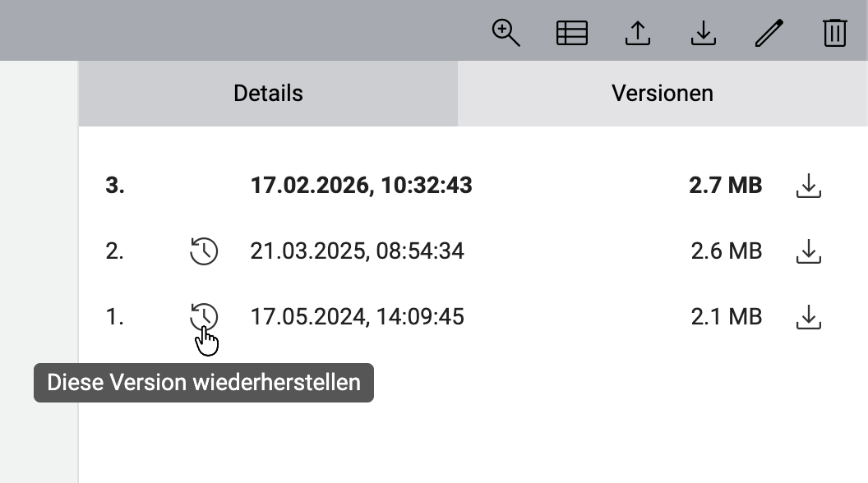The image size is (868, 483).
Task: Select the bold entry '17.02.2026, 10:32:43'
Action: 362,186
